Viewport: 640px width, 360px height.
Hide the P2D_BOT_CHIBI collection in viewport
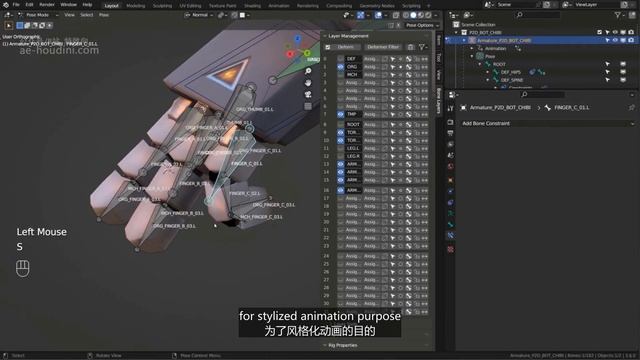[615, 32]
